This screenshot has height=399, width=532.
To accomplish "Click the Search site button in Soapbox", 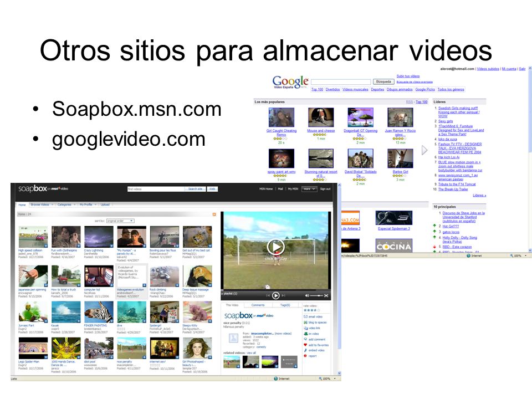I will tap(196, 189).
